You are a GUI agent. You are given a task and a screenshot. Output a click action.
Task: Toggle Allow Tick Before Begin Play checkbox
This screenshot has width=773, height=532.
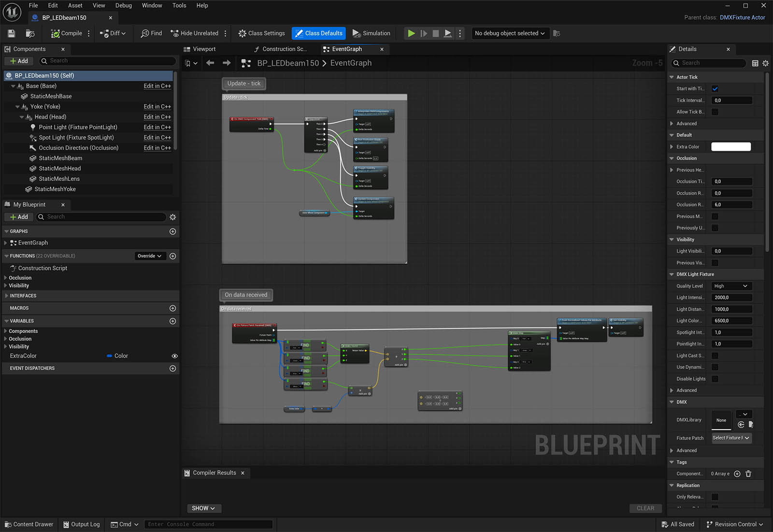pyautogui.click(x=715, y=112)
